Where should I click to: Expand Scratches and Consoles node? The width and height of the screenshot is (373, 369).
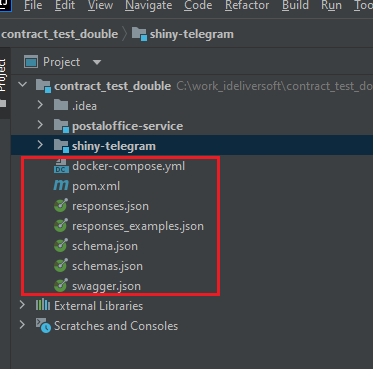click(x=22, y=325)
